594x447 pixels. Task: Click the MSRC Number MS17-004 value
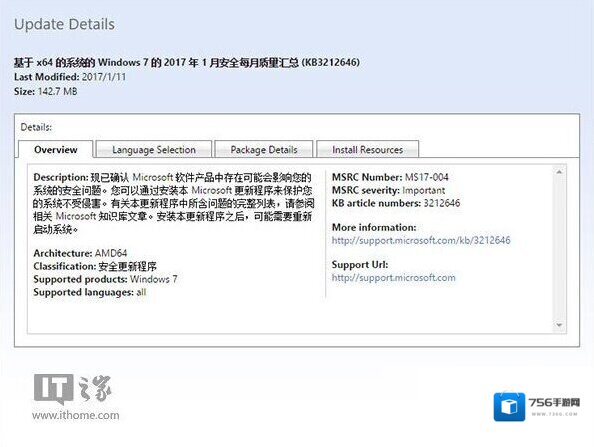point(427,177)
